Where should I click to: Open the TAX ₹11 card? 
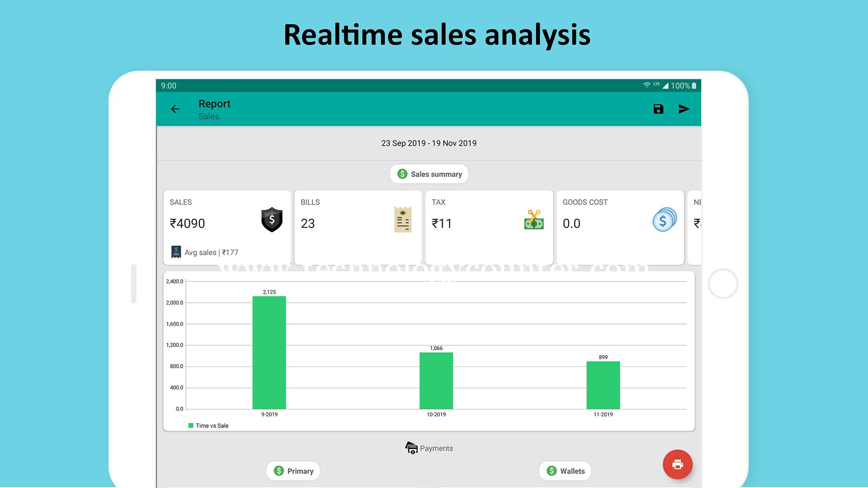pos(489,228)
